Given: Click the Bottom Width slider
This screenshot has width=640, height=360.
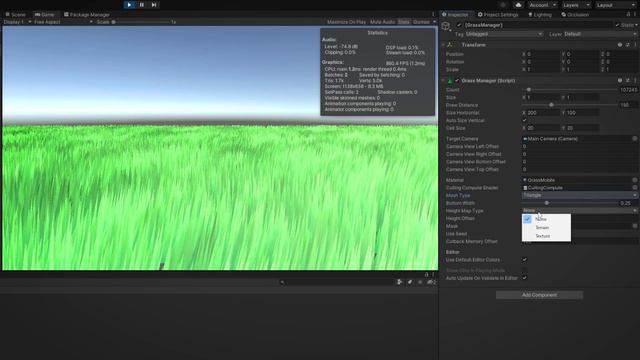Looking at the screenshot, I should (570, 203).
